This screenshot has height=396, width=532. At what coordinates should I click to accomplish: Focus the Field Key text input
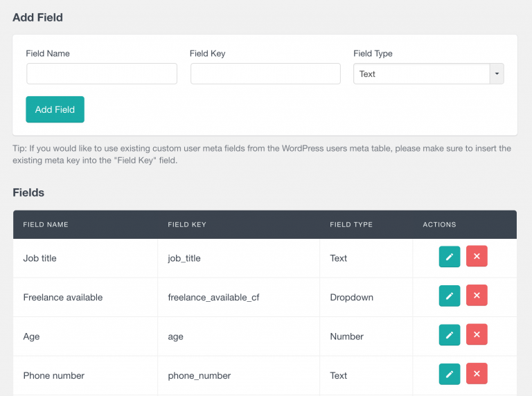click(x=265, y=74)
